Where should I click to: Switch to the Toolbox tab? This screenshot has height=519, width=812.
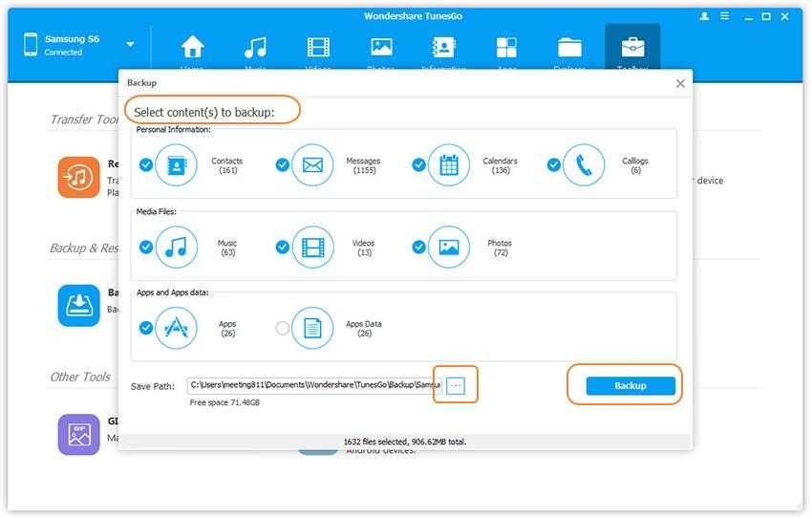631,48
